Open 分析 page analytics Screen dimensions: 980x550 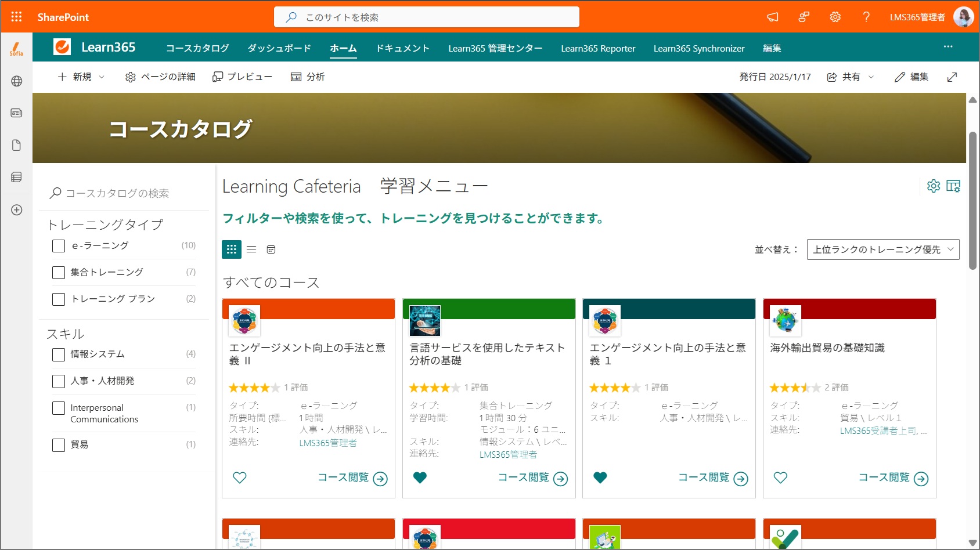click(x=308, y=77)
